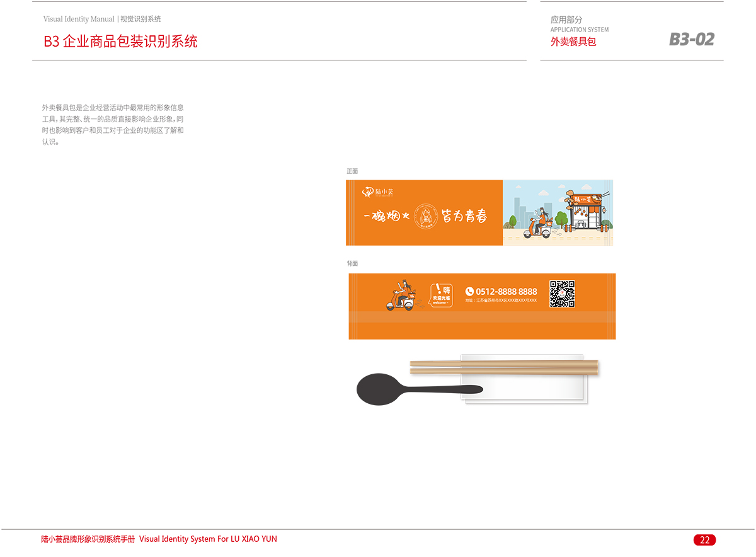
Task: Click the 应用部分 header text
Action: (566, 20)
